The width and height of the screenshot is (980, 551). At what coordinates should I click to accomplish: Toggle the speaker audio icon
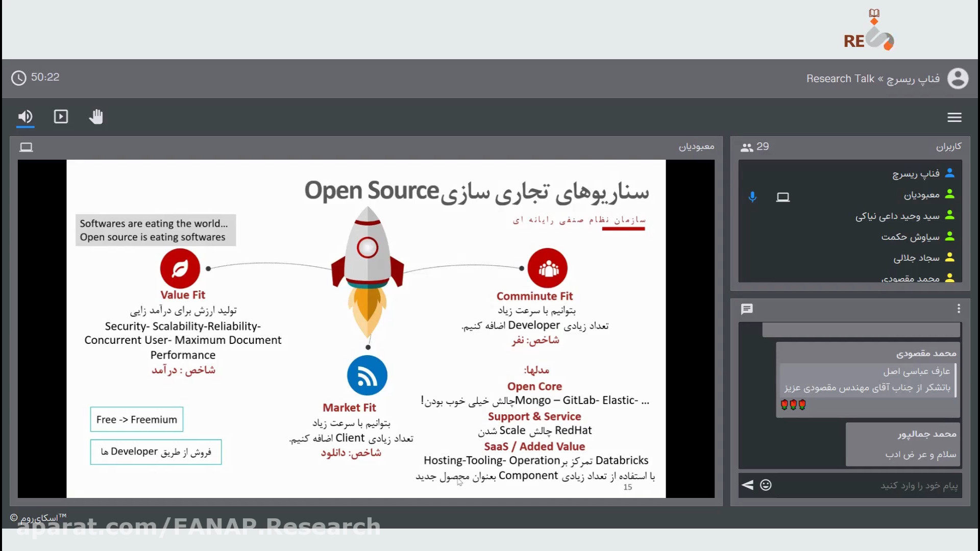click(25, 117)
